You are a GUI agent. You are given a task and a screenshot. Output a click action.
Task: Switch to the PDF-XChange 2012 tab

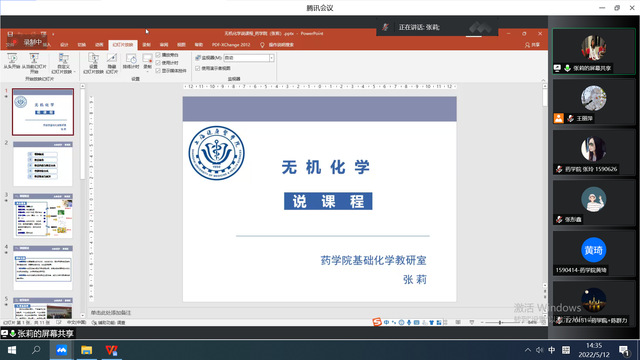coord(231,45)
